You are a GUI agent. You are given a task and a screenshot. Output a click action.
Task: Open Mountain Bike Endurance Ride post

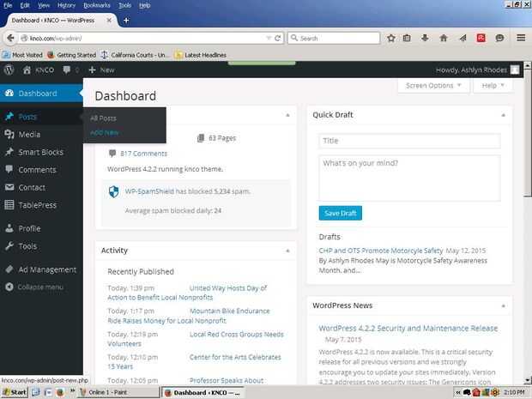[x=189, y=316]
